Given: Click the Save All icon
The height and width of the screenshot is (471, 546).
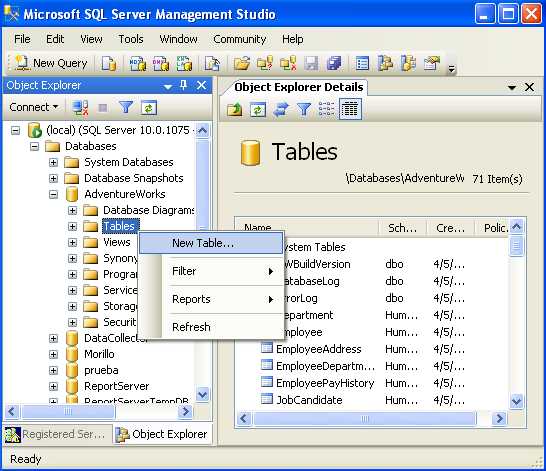Looking at the screenshot, I should click(334, 63).
